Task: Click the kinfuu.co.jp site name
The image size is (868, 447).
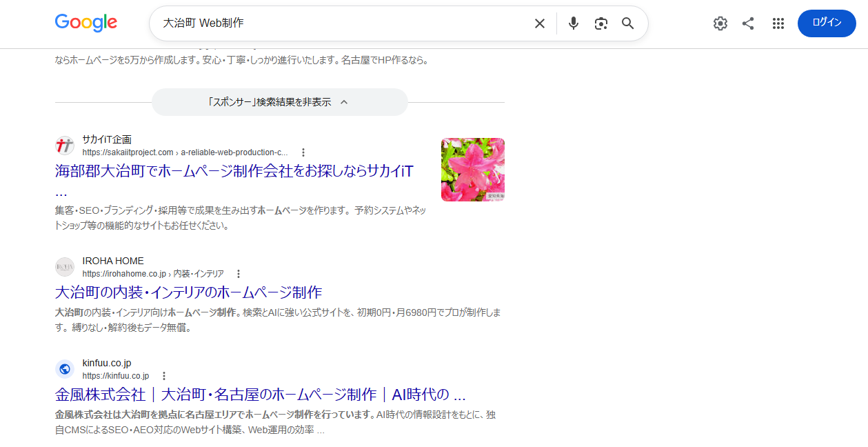Action: [107, 363]
